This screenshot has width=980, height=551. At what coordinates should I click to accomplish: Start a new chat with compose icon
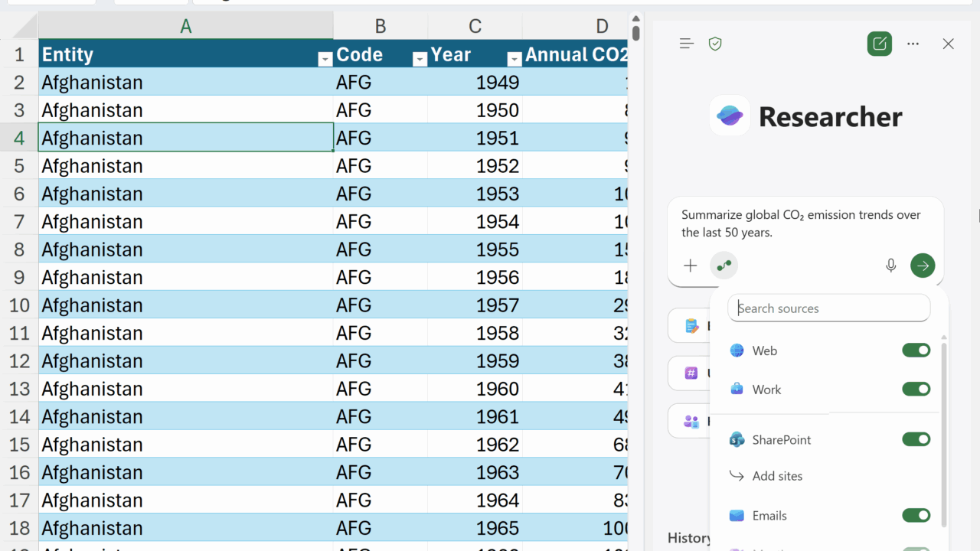pyautogui.click(x=880, y=44)
